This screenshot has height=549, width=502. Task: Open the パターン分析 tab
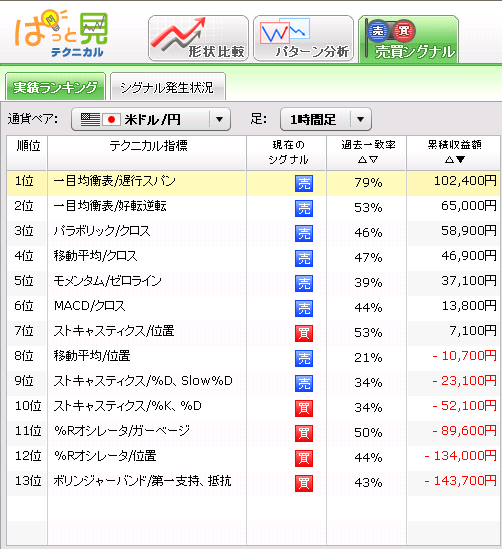pos(303,38)
